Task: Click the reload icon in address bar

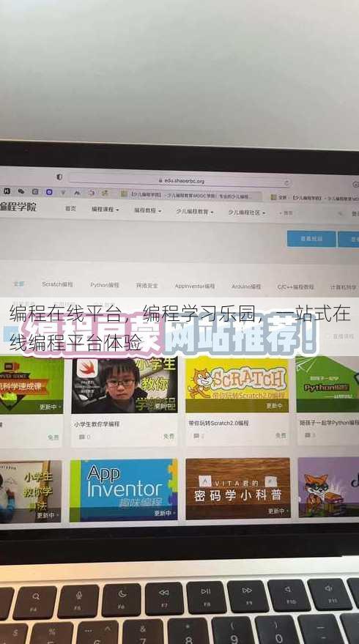Action: tap(286, 182)
